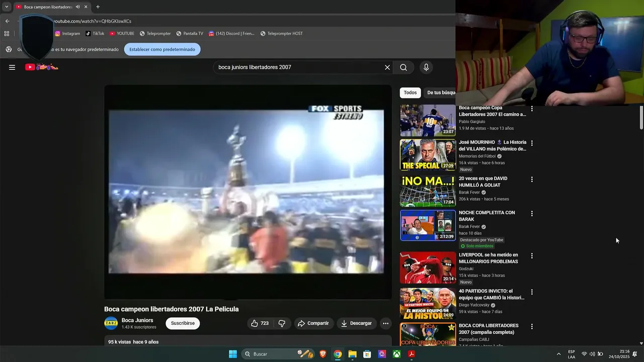This screenshot has height=362, width=644.
Task: Select the 'Todos' filter chip
Action: 410,93
